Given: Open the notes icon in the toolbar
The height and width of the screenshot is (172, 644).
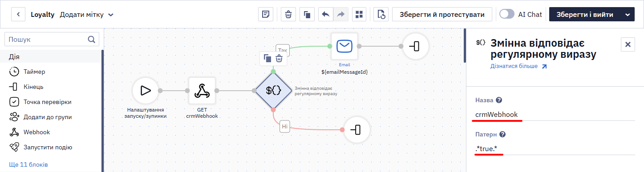Looking at the screenshot, I should [x=266, y=14].
